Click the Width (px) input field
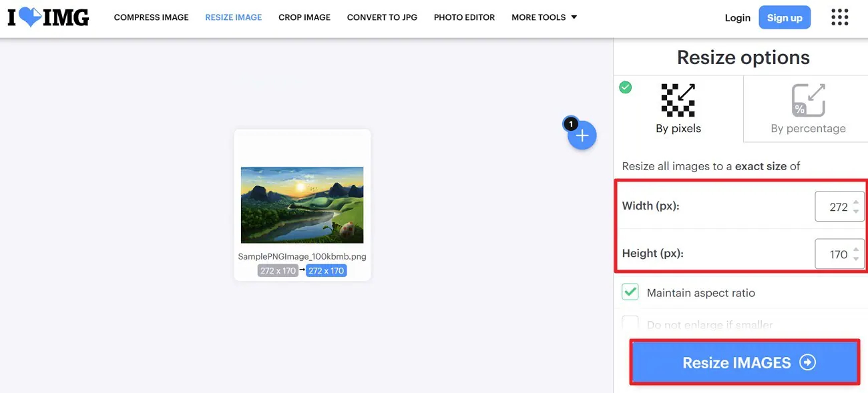 [x=839, y=207]
